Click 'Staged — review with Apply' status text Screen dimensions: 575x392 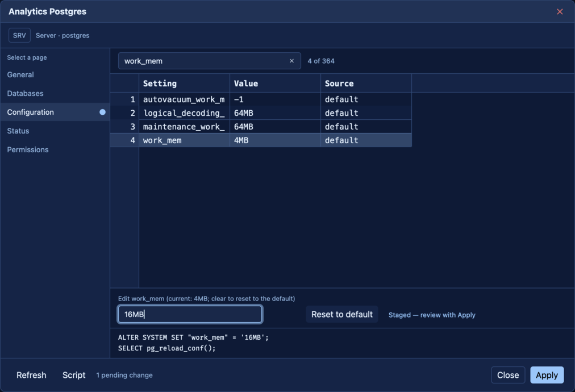pos(432,315)
